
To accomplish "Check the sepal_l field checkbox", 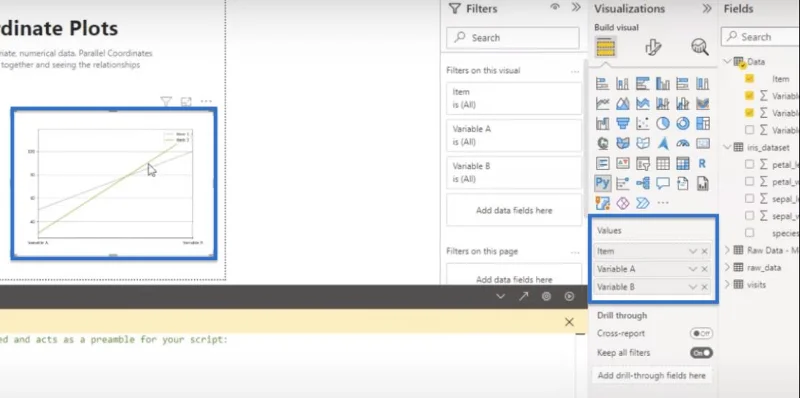I will (x=749, y=198).
